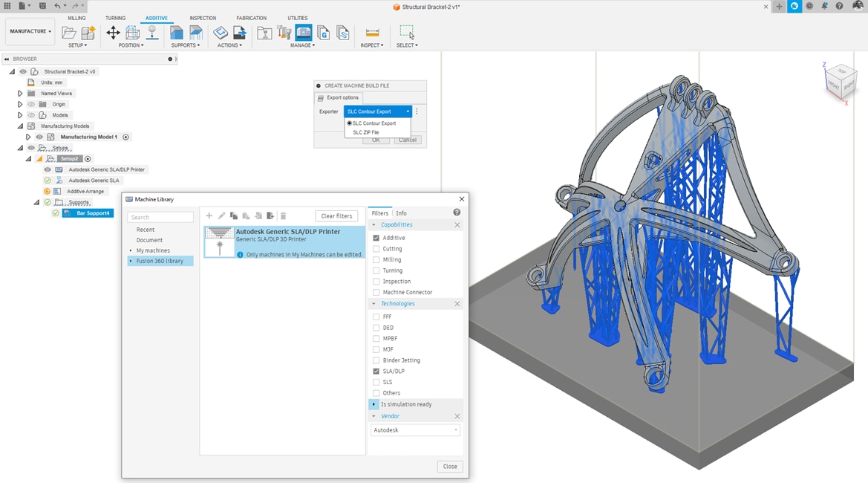Open the Supports tool in the toolbar
Image resolution: width=868 pixels, height=483 pixels.
pyautogui.click(x=176, y=33)
